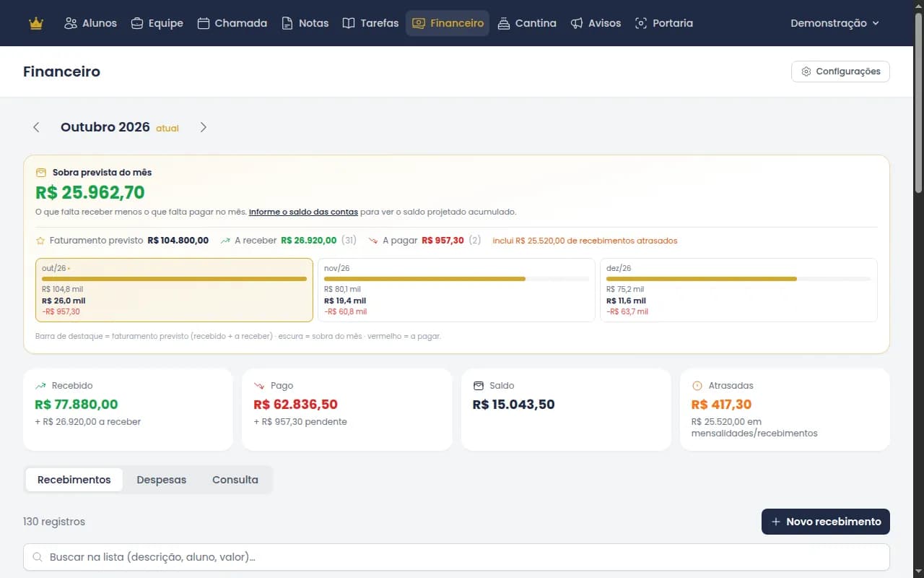Open the Demonstração account dropdown

coord(834,23)
